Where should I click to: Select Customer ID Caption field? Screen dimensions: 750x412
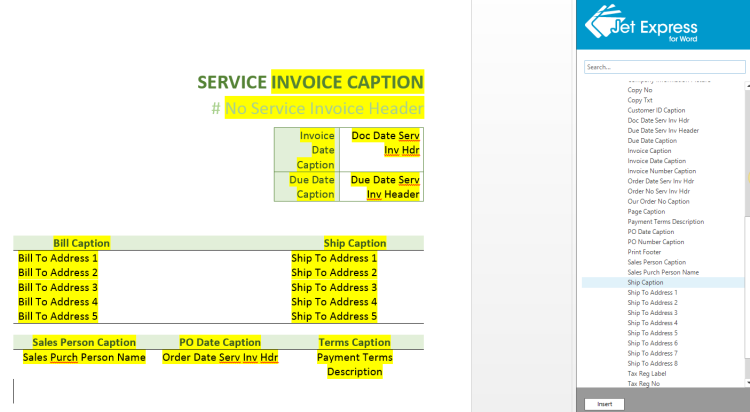pos(656,110)
